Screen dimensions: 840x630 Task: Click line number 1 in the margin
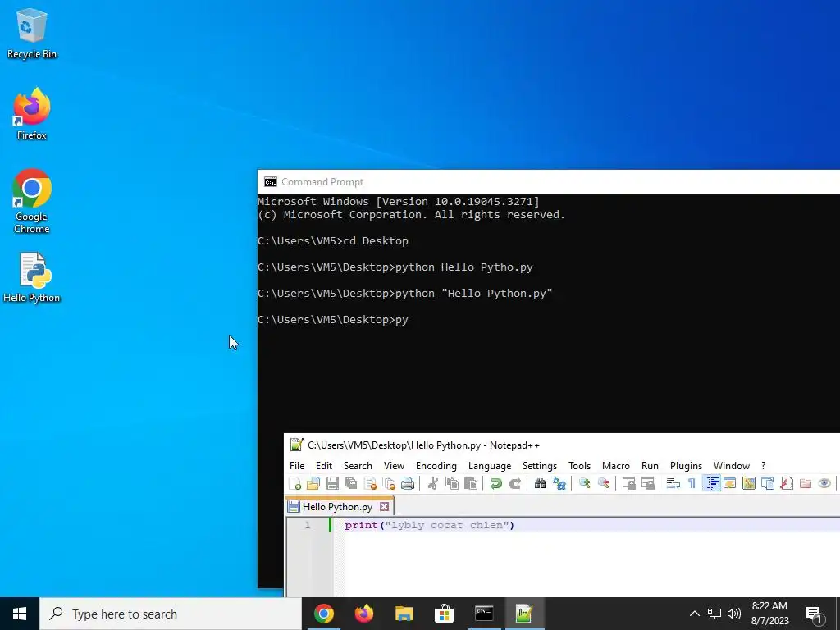308,525
